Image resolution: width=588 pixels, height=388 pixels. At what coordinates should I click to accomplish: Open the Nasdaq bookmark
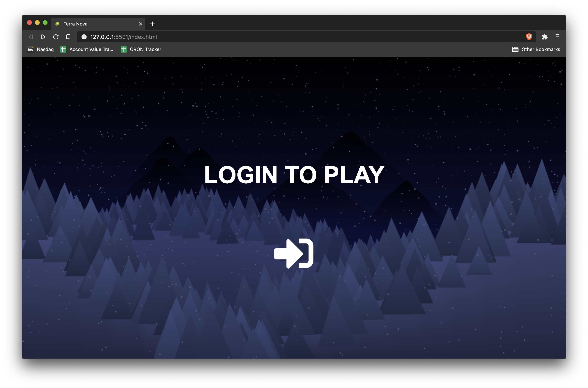[x=41, y=49]
